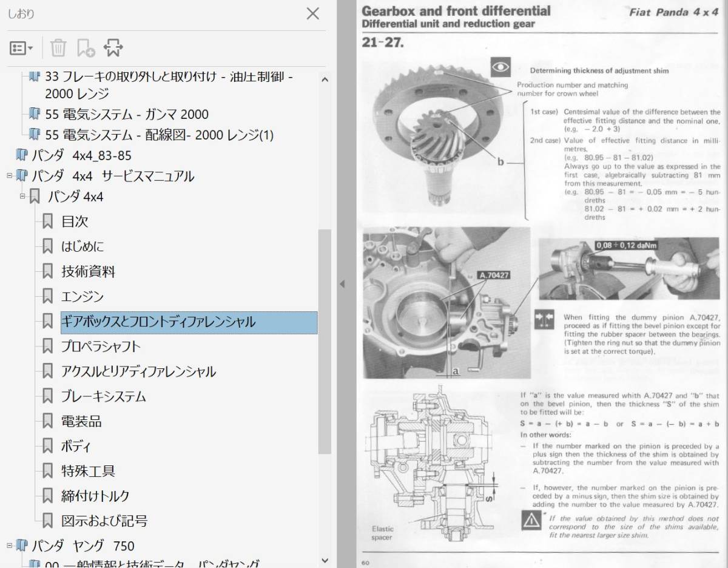This screenshot has width=728, height=568.
Task: Click the bookmark panel scroll up arrow
Action: 325,79
